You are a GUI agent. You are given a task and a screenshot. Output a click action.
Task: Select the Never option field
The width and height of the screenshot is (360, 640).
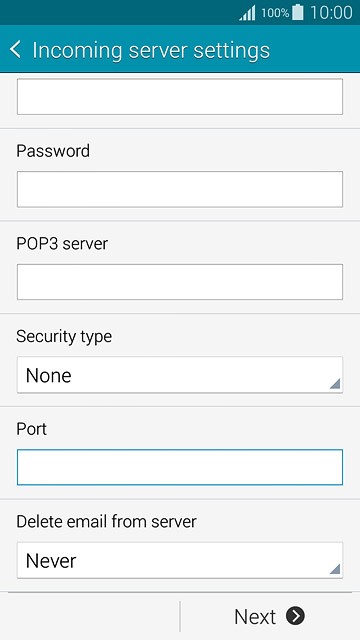tap(180, 560)
